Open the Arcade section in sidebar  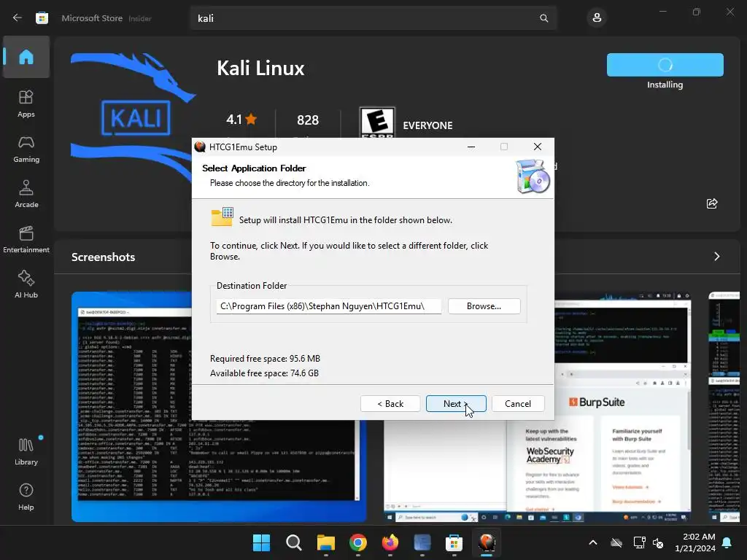click(x=26, y=194)
